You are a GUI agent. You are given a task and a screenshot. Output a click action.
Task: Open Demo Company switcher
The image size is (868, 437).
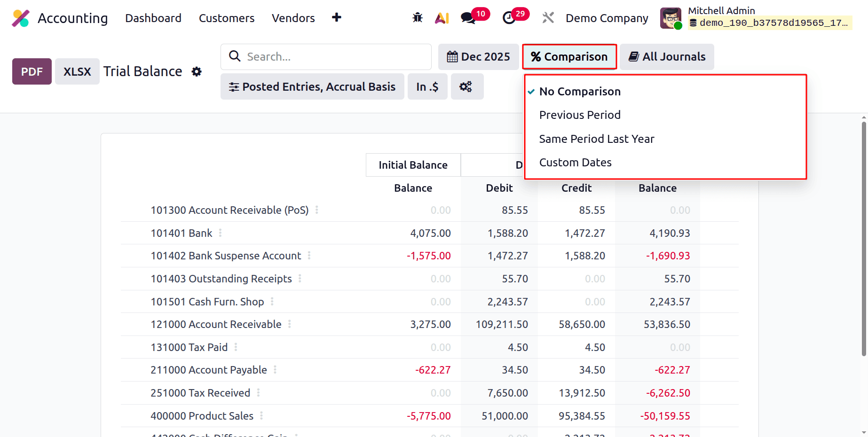607,18
